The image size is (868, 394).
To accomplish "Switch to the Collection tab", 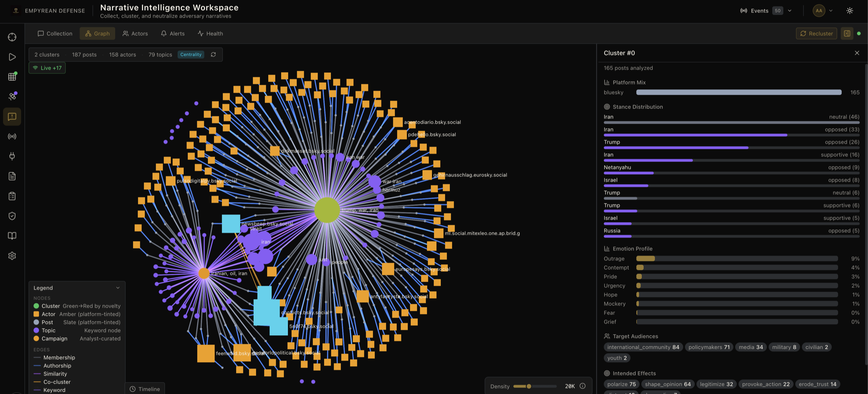I will pos(55,33).
